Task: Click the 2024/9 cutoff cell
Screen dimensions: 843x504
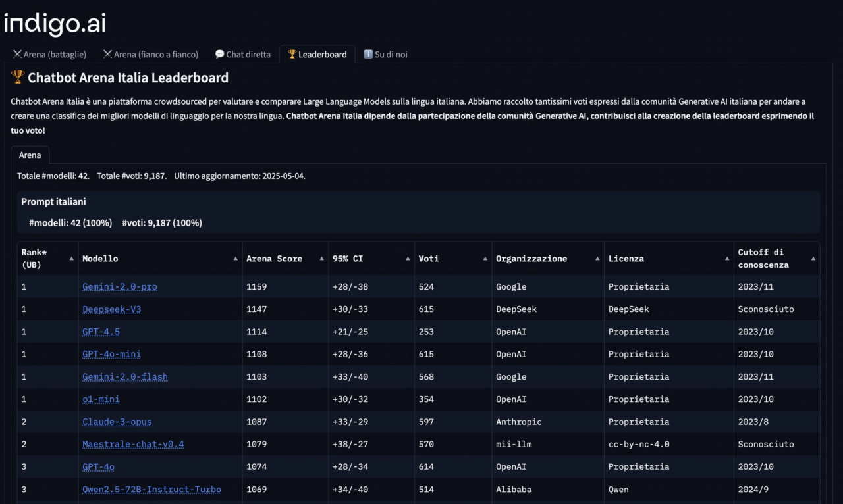Action: tap(777, 490)
